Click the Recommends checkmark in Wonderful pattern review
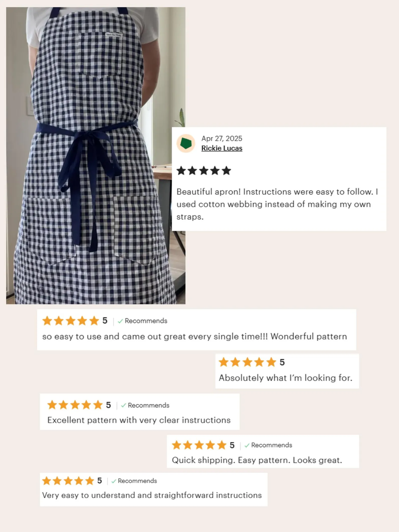The image size is (399, 532). point(142,321)
